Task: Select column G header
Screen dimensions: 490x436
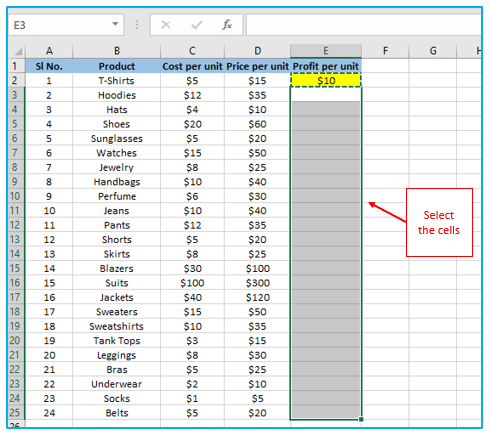Action: click(x=433, y=51)
